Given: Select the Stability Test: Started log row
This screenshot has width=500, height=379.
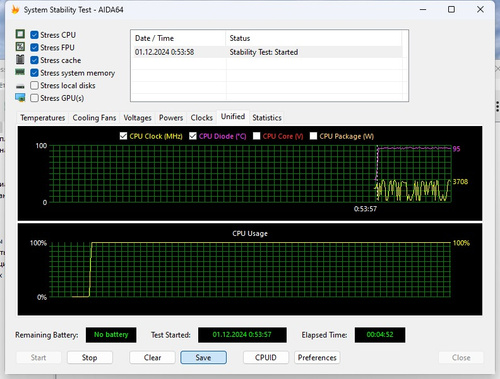Looking at the screenshot, I should point(267,52).
